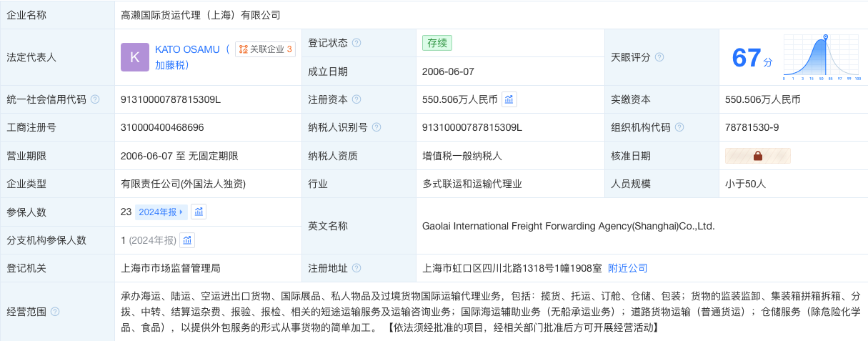
Task: Open the 附近公司 link
Action: click(627, 268)
